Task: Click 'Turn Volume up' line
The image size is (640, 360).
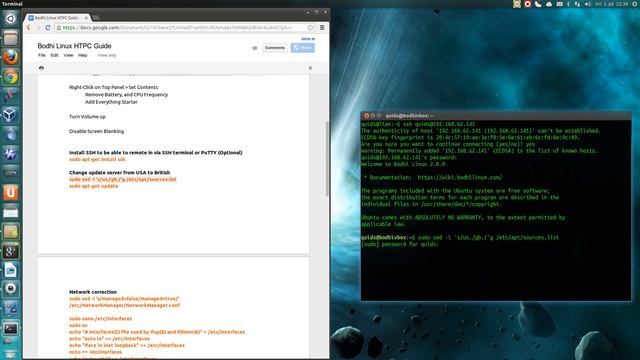Action: click(87, 117)
